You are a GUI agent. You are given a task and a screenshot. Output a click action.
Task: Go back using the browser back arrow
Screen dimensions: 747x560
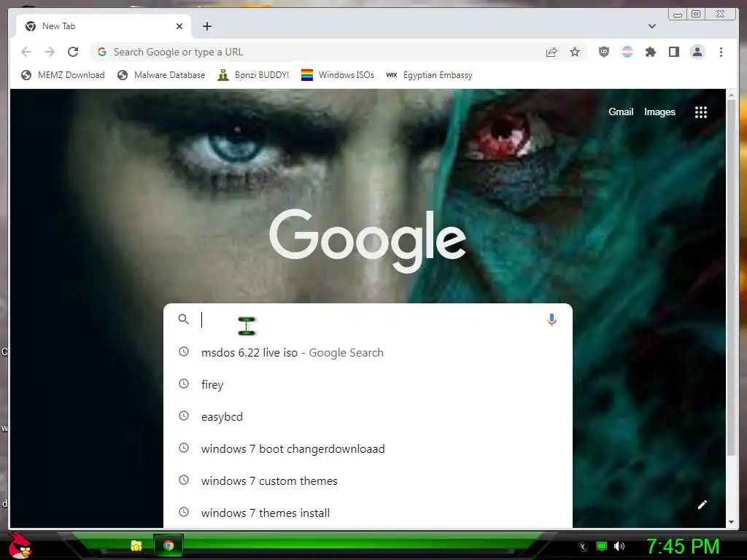click(26, 52)
